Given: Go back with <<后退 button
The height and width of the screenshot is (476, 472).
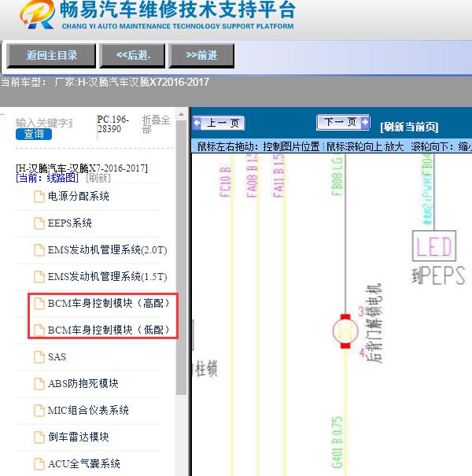Looking at the screenshot, I should [133, 55].
